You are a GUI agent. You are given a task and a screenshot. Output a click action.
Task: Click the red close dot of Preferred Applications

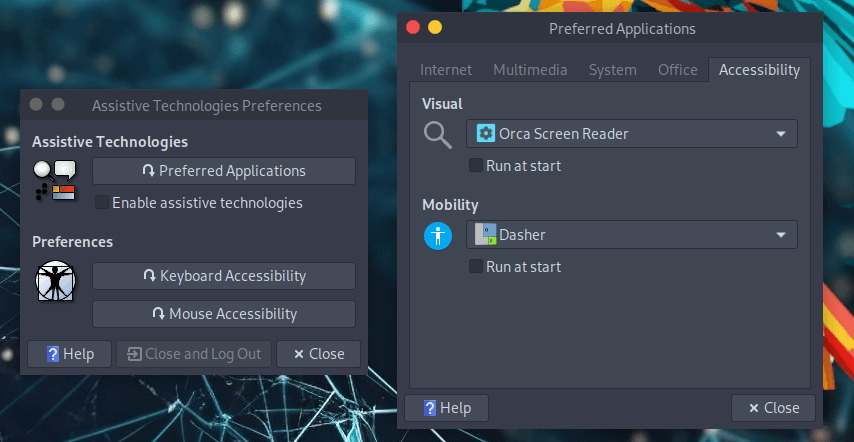[413, 28]
